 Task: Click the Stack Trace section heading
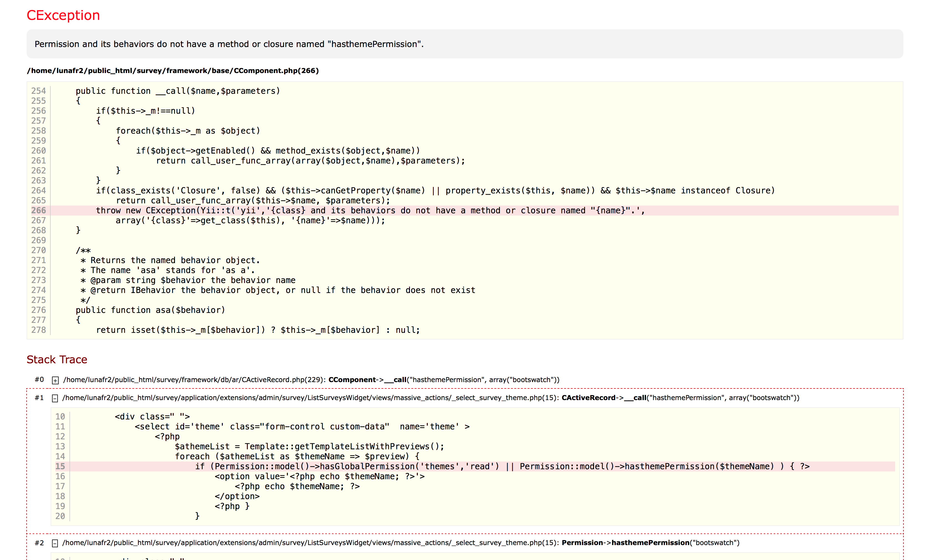(57, 359)
